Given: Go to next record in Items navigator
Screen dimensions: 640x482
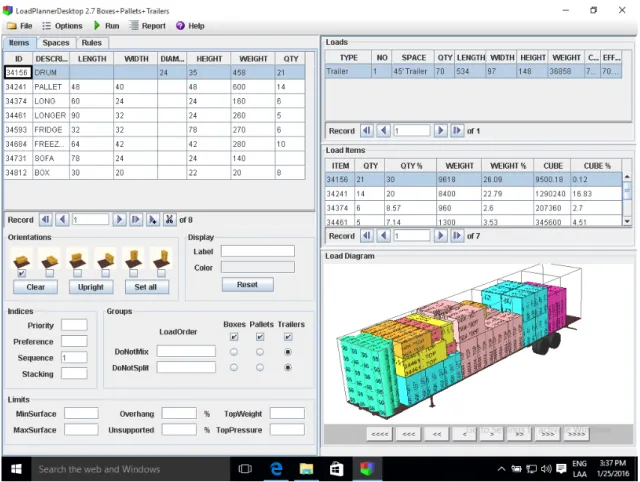Looking at the screenshot, I should (119, 220).
